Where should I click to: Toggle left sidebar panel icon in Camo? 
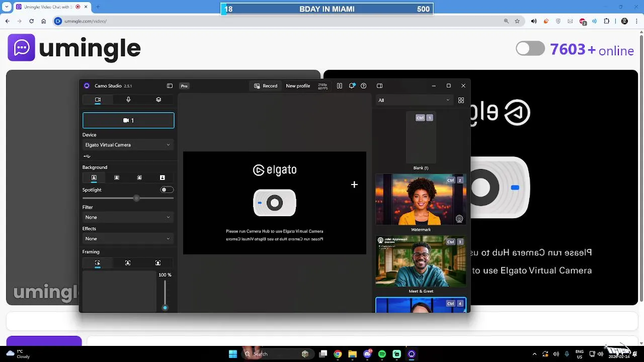[x=170, y=86]
